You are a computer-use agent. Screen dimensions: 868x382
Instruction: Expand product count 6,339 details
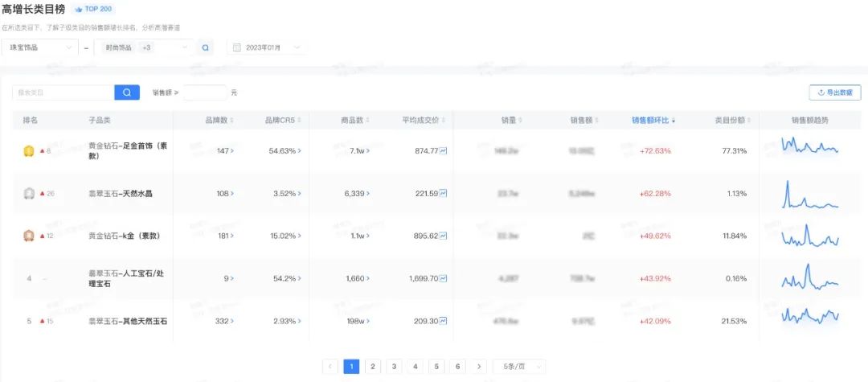pos(357,193)
